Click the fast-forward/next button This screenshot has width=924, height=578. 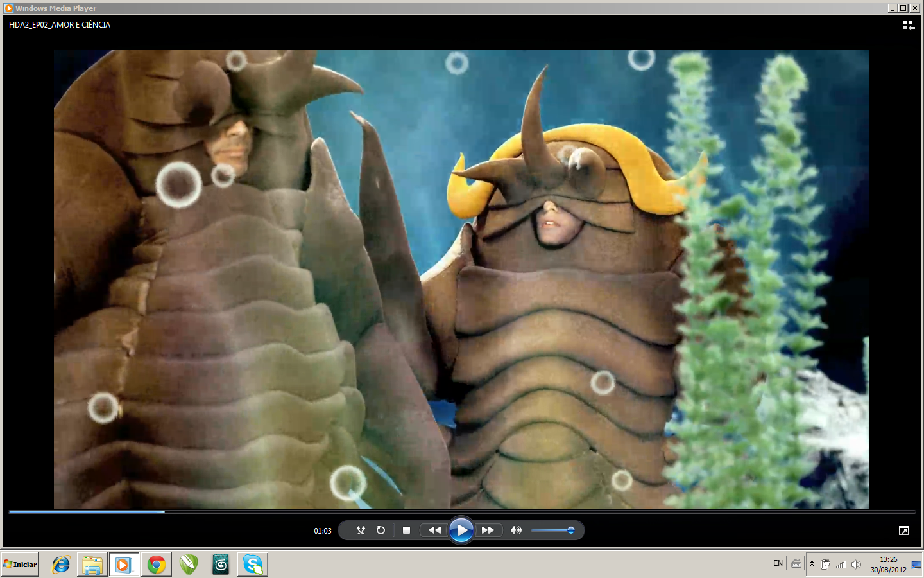pos(488,530)
